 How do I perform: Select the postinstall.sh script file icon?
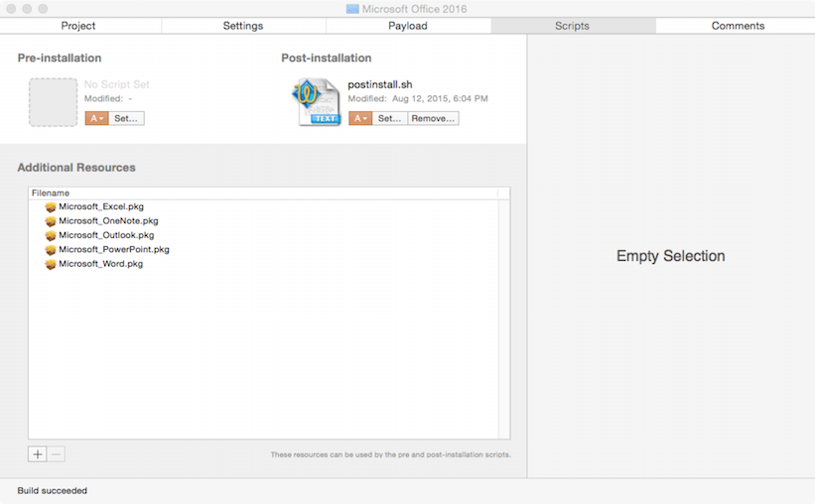pyautogui.click(x=317, y=102)
